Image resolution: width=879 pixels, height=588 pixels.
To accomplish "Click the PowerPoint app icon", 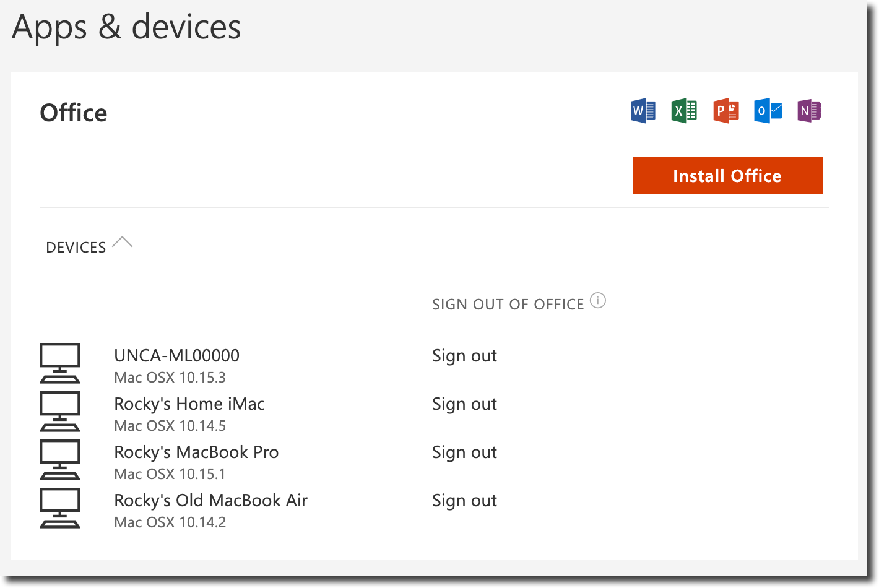I will tap(725, 111).
